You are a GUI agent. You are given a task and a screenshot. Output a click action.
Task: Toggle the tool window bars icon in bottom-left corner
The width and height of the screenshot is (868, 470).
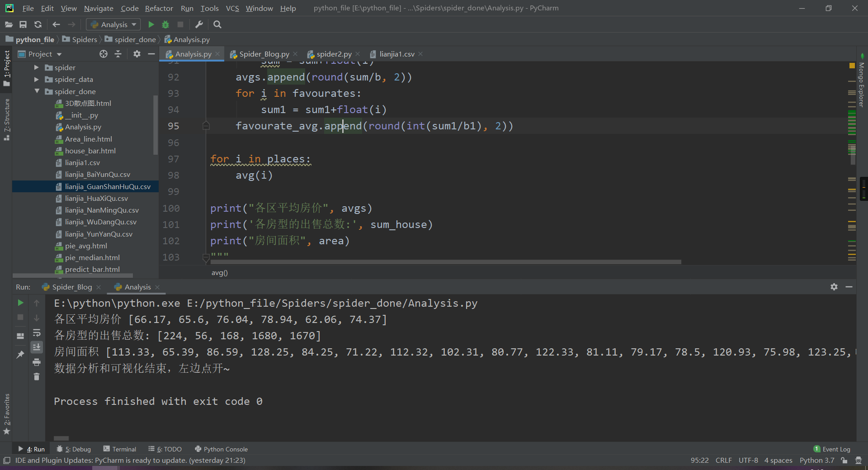7,460
